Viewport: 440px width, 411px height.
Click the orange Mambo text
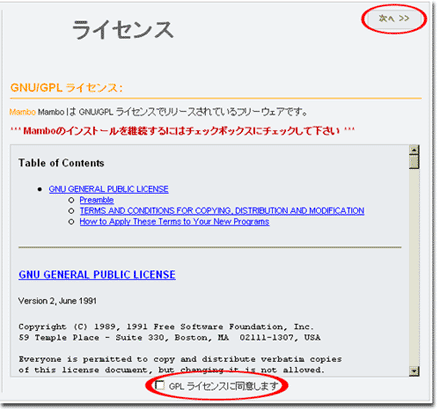coord(22,112)
